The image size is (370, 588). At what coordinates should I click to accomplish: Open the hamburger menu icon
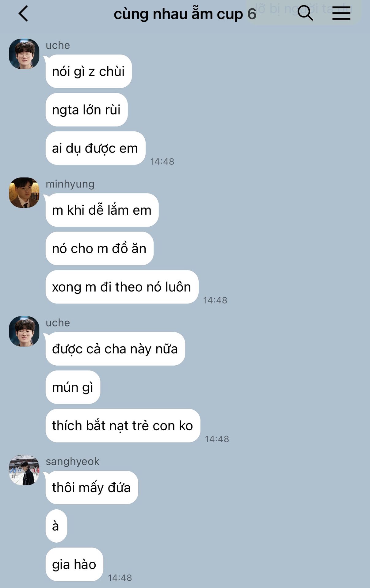coord(341,13)
